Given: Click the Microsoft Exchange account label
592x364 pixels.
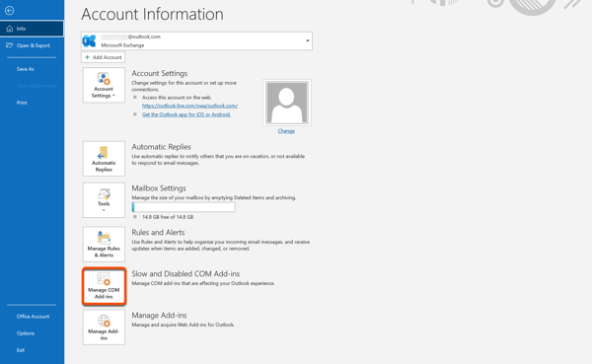Looking at the screenshot, I should (x=122, y=45).
